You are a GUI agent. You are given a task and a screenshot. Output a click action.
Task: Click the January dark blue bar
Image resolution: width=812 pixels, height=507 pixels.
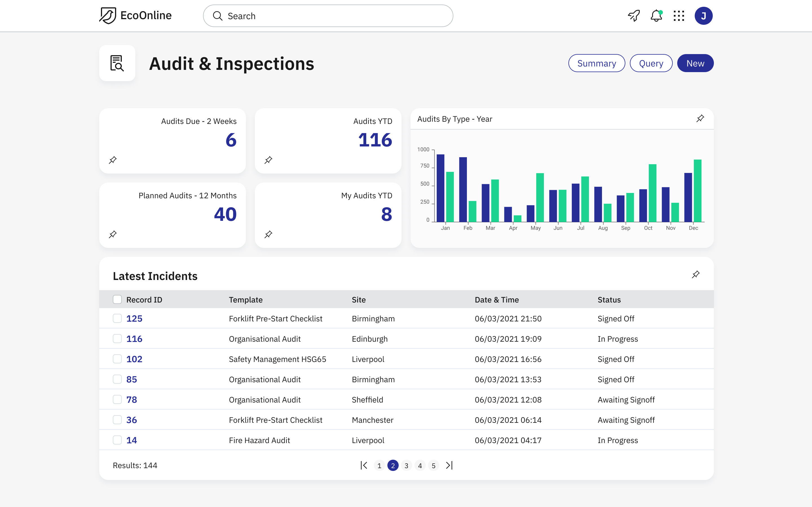point(440,188)
